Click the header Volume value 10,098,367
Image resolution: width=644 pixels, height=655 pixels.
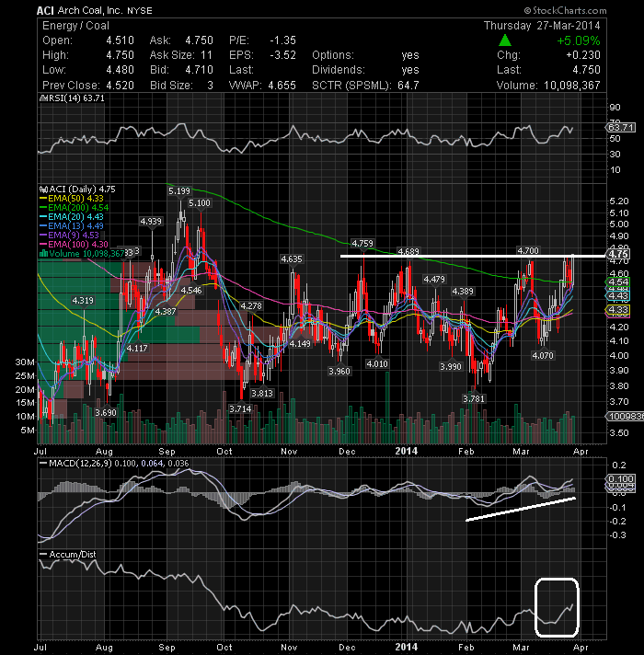[571, 86]
